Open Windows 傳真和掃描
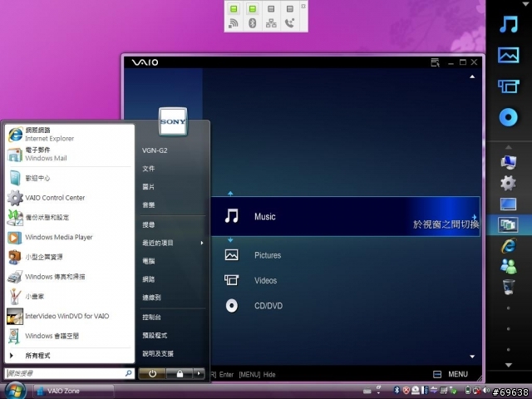This screenshot has width=532, height=399. coord(70,277)
